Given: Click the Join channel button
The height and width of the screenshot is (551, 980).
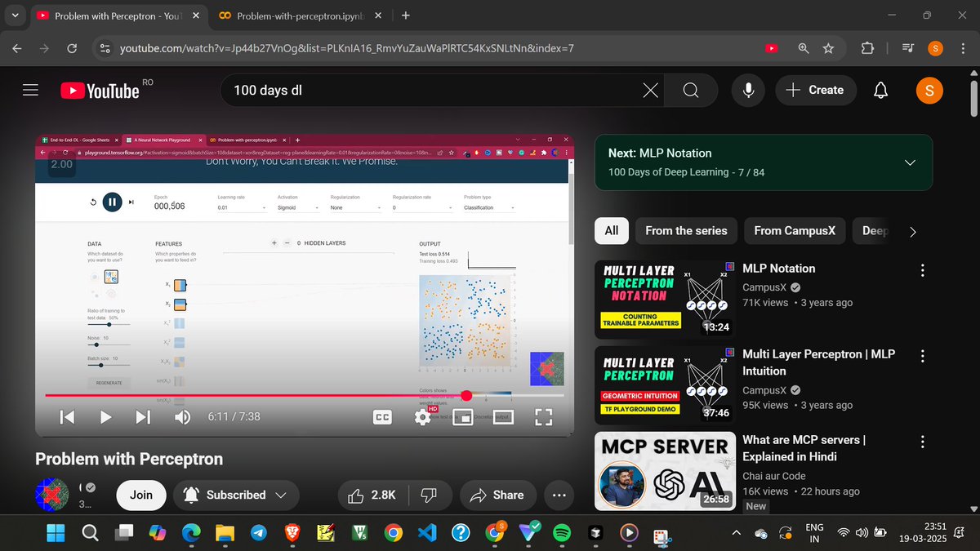Looking at the screenshot, I should [x=140, y=495].
